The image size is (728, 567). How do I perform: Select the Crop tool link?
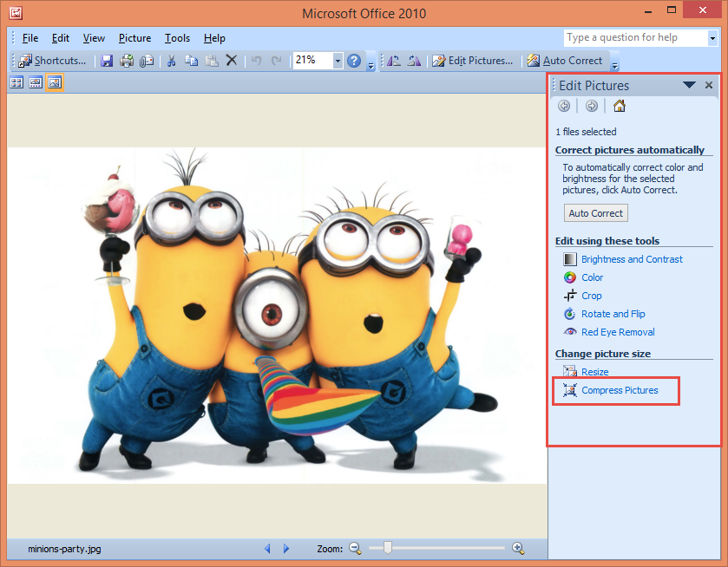coord(592,296)
